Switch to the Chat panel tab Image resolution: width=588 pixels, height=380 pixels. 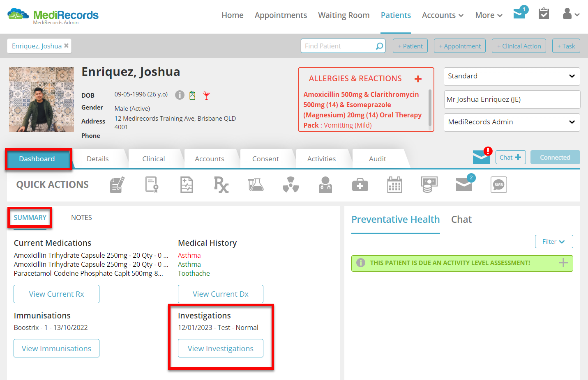461,220
